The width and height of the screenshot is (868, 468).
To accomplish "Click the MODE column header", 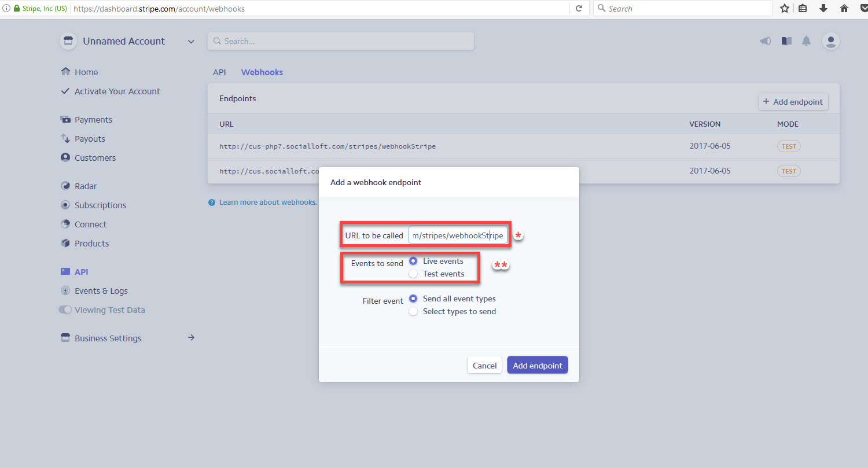I will (x=788, y=124).
